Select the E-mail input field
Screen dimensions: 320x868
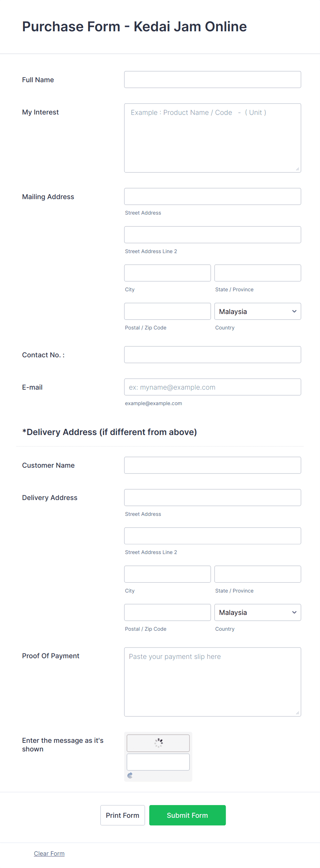coord(212,387)
